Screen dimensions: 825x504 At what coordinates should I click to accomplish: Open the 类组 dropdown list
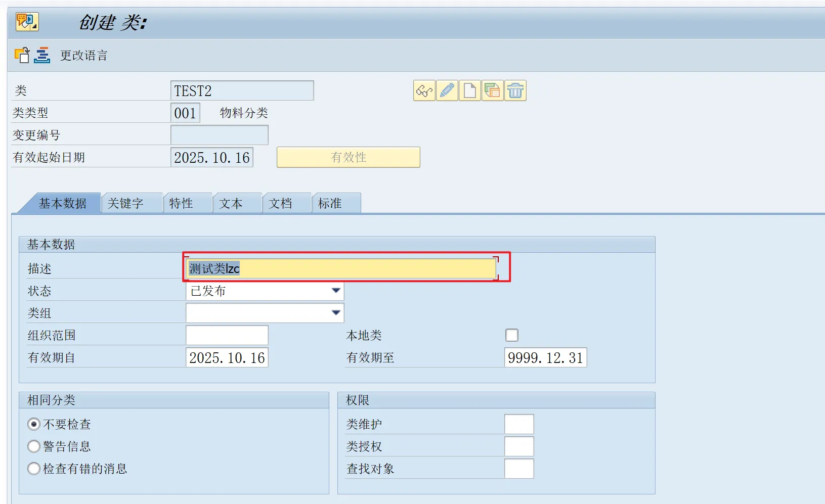pyautogui.click(x=335, y=313)
